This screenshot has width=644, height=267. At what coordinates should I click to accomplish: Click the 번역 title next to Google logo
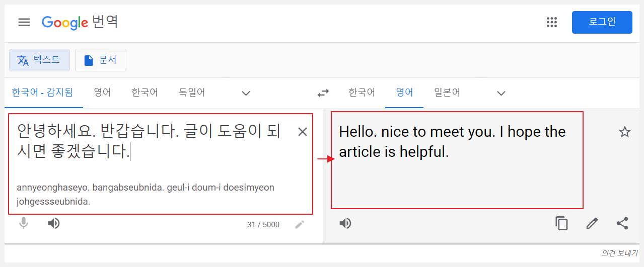(105, 22)
